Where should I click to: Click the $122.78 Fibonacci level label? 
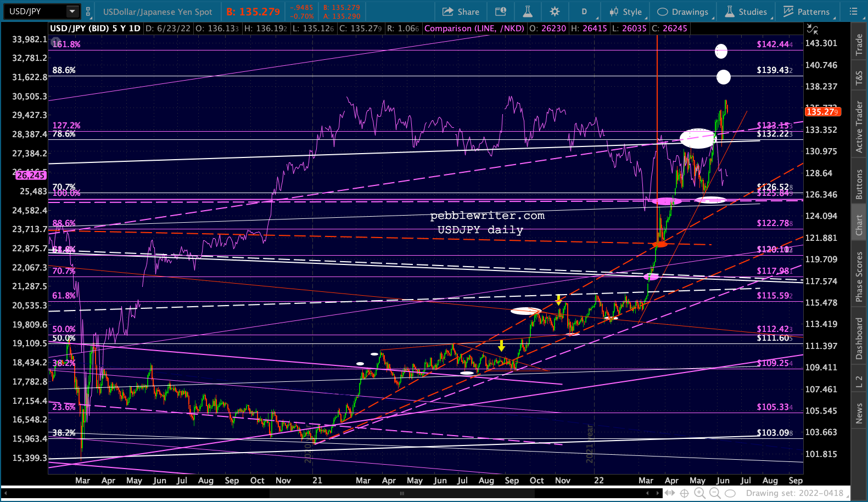pos(775,223)
